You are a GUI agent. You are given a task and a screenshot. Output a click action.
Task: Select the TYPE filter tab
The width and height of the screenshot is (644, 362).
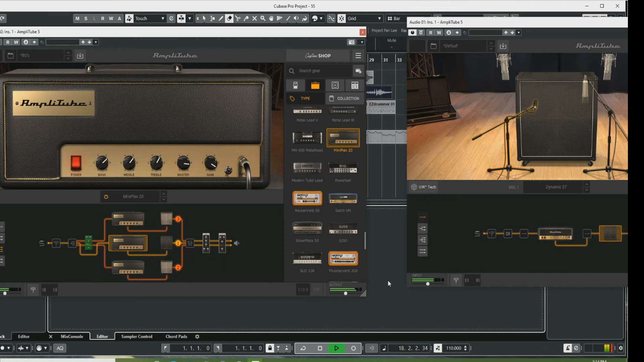[305, 99]
